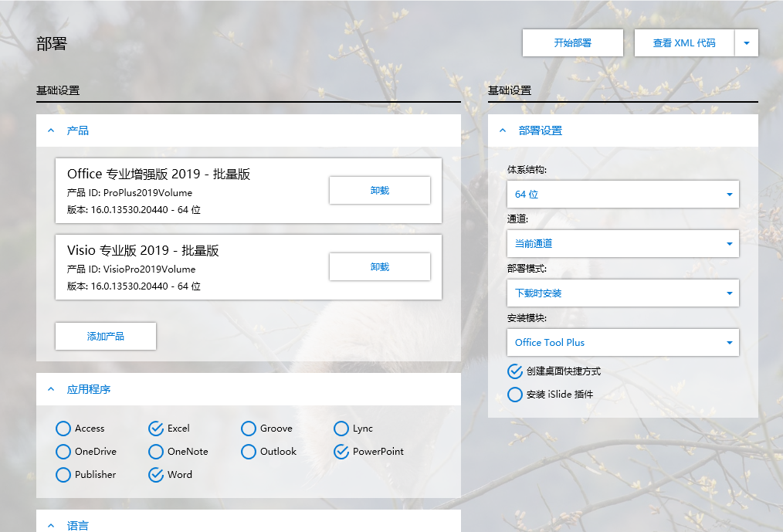Collapse the 应用程序 section
783x532 pixels.
click(51, 389)
